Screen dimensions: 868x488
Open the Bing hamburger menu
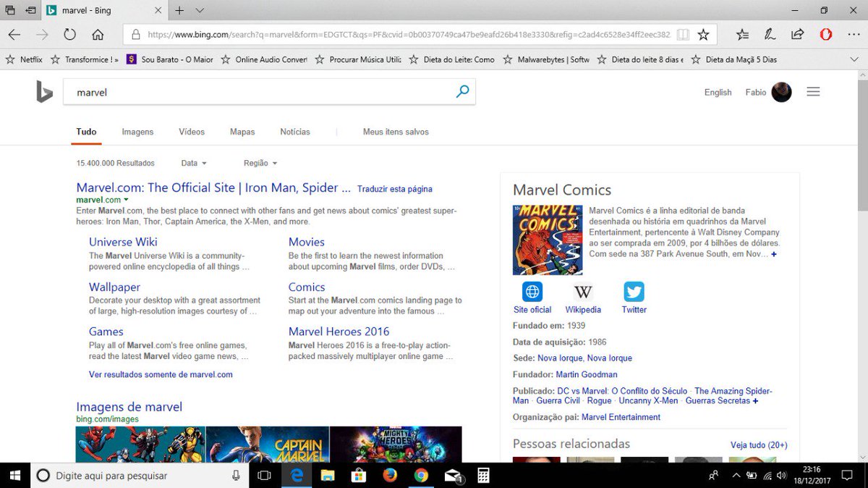pyautogui.click(x=813, y=92)
